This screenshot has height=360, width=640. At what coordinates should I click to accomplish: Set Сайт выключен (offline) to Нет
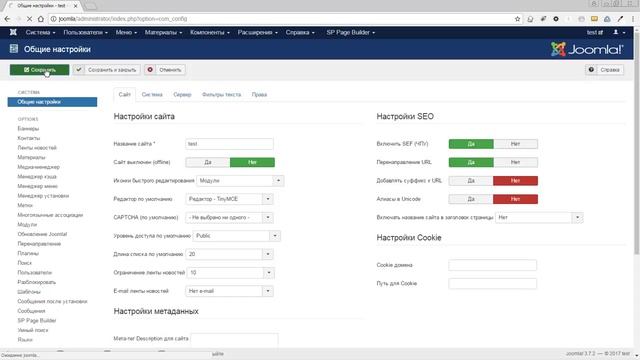(x=252, y=162)
